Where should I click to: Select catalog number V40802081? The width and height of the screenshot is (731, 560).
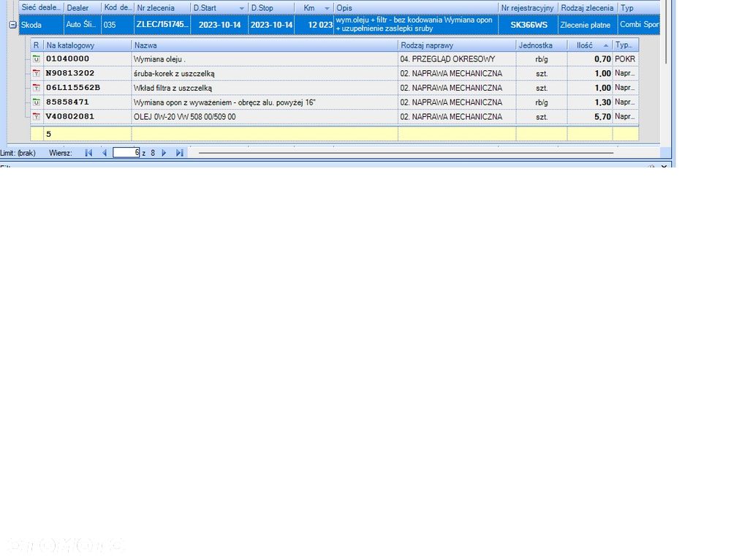click(x=87, y=116)
